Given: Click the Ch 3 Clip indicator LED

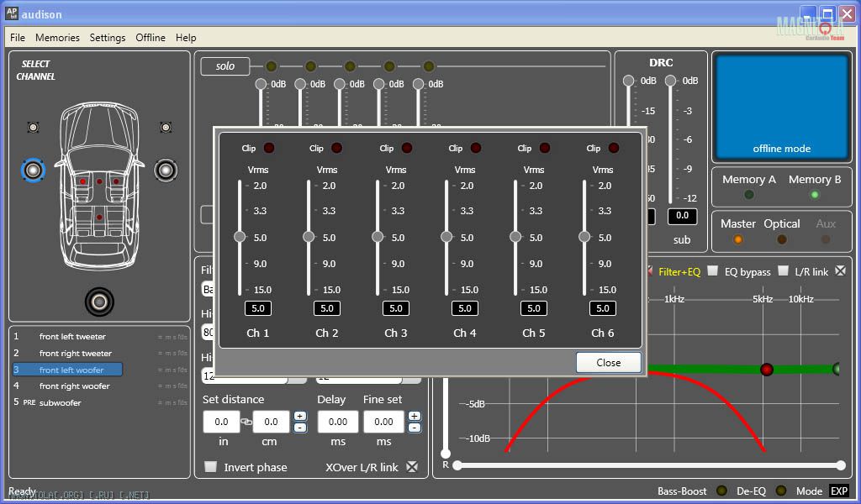Looking at the screenshot, I should (x=407, y=148).
